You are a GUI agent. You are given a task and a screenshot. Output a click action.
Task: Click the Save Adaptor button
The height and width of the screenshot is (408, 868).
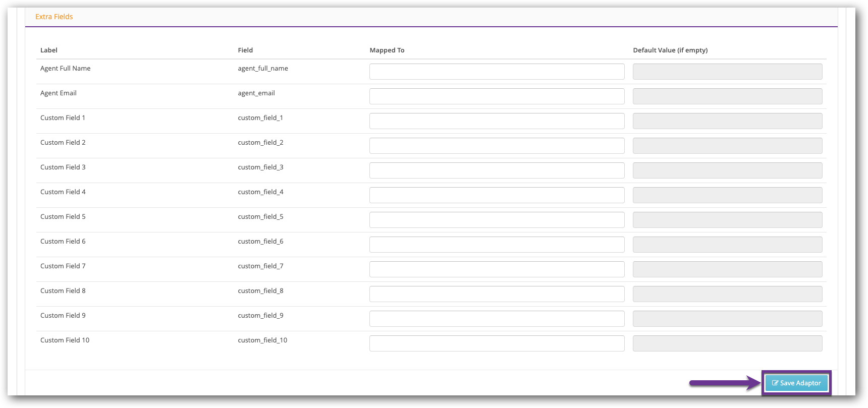(796, 383)
